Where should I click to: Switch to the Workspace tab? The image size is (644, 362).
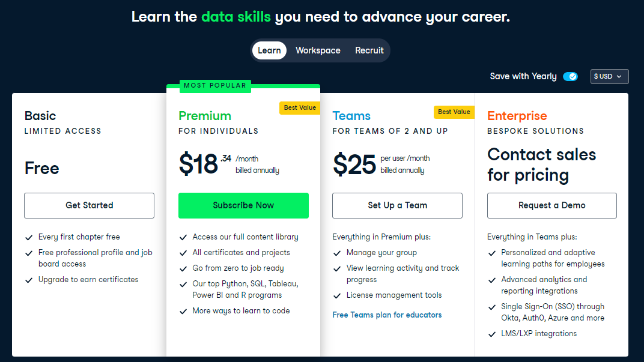click(318, 50)
